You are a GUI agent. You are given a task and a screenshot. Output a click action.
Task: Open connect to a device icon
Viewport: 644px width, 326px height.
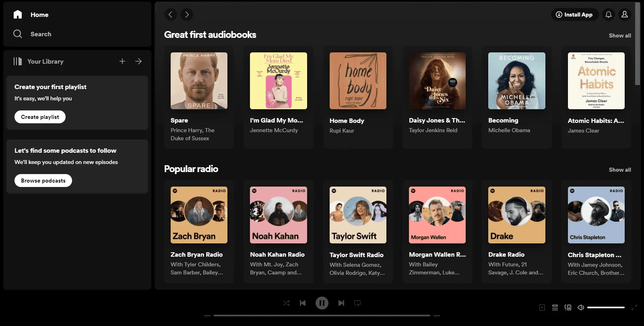click(568, 307)
